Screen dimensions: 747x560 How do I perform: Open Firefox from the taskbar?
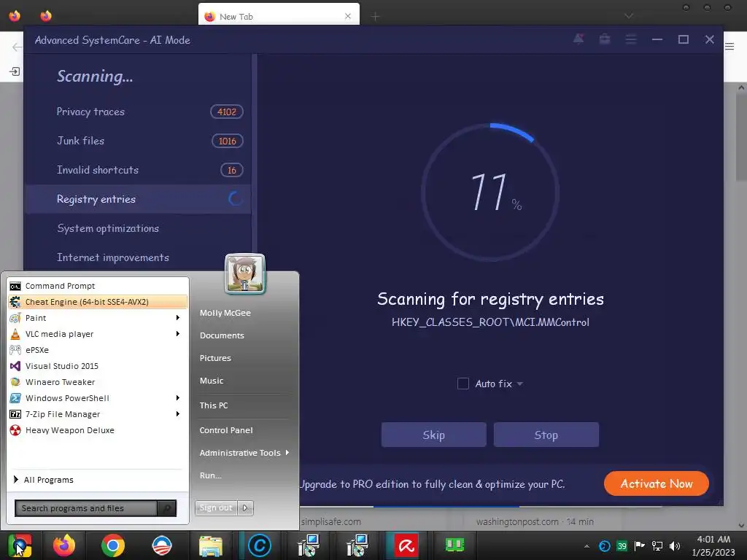point(64,545)
